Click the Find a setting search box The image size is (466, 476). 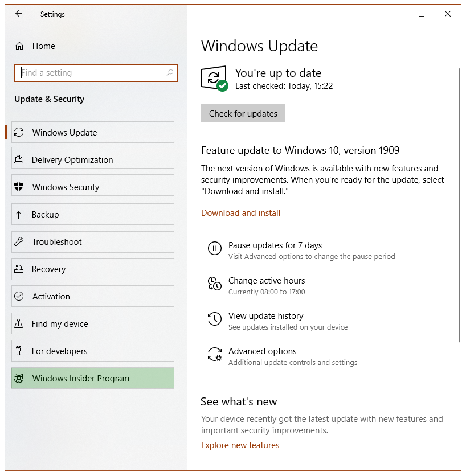click(96, 73)
